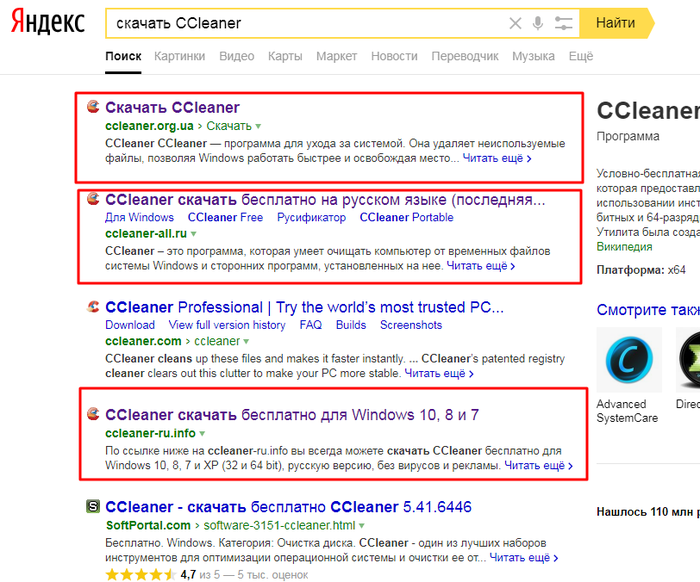Open CCleaner Portable sitelink
This screenshot has width=700, height=582.
pos(407,217)
